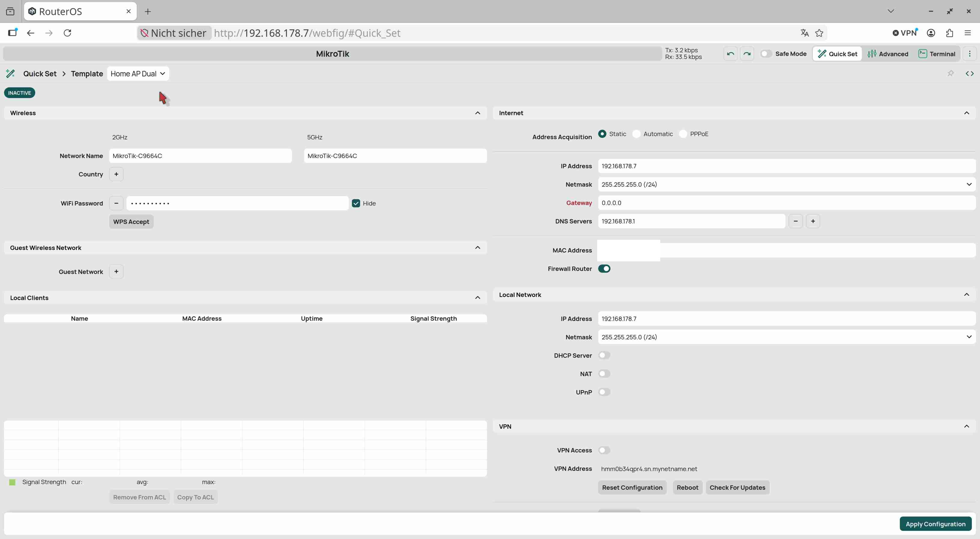Reload the page using browser refresh icon
This screenshot has height=539, width=980.
coord(67,33)
